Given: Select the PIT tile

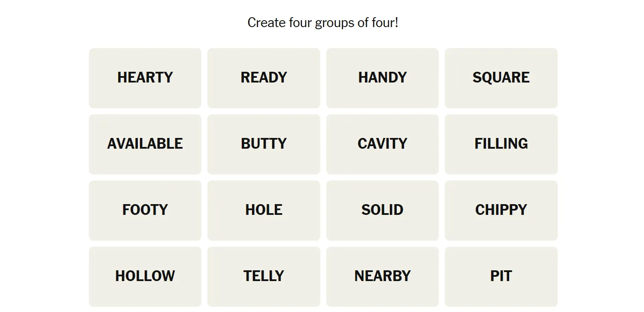Looking at the screenshot, I should pos(501,277).
